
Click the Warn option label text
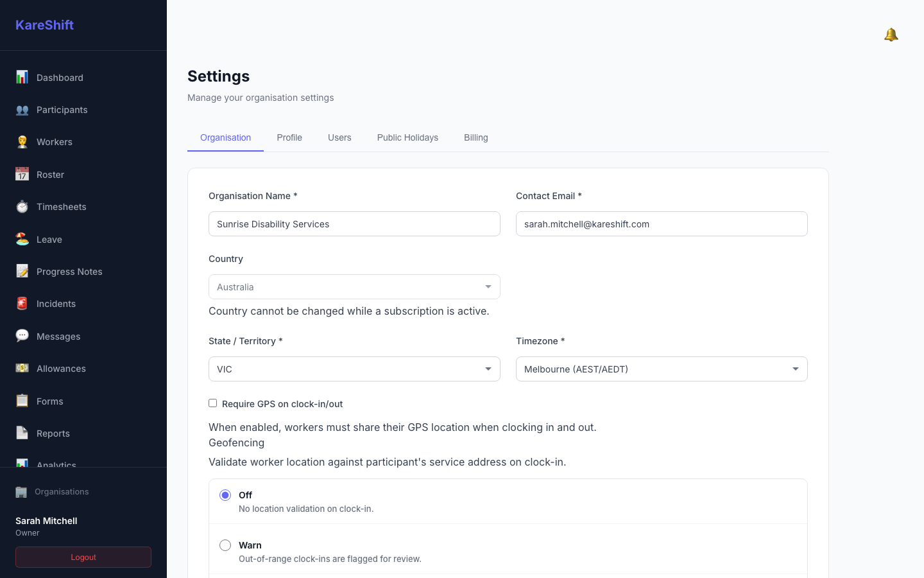[250, 545]
